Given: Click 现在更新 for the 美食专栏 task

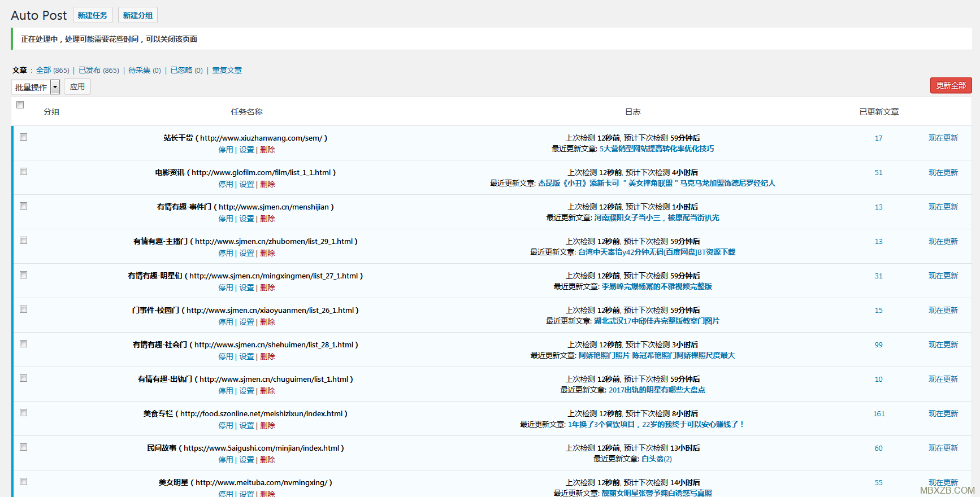Looking at the screenshot, I should click(943, 413).
